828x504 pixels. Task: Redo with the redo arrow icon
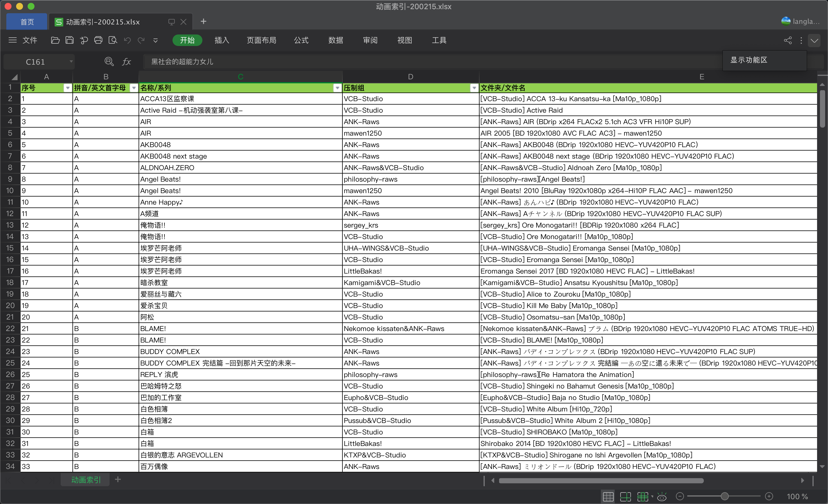(x=141, y=40)
